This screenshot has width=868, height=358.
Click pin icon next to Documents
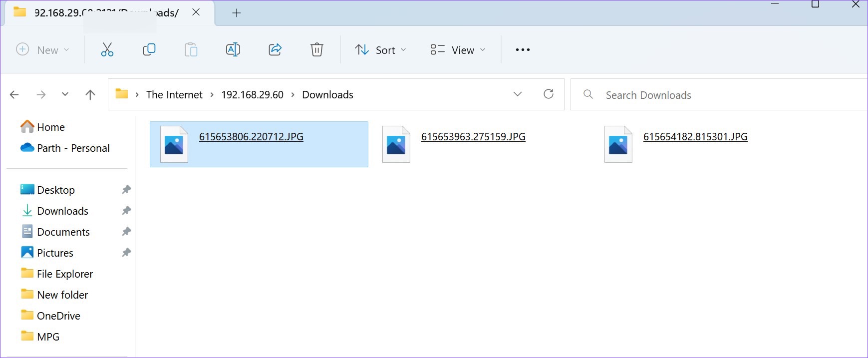(126, 232)
